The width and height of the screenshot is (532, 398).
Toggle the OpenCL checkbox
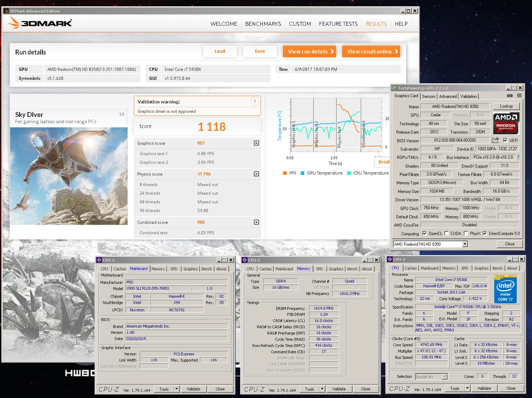(425, 233)
